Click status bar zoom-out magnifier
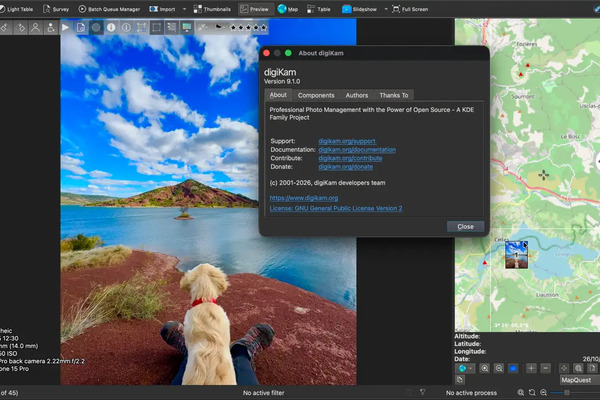Viewport: 600px width, 400px height. [x=543, y=392]
